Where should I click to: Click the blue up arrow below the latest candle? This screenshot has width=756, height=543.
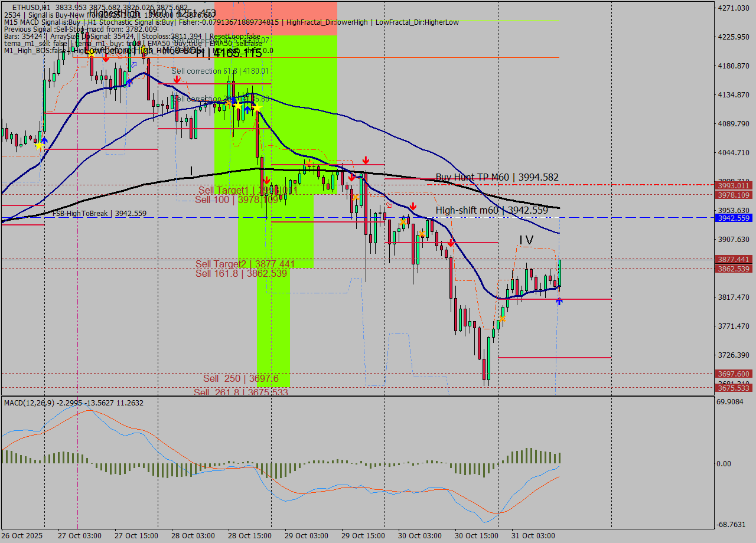559,302
